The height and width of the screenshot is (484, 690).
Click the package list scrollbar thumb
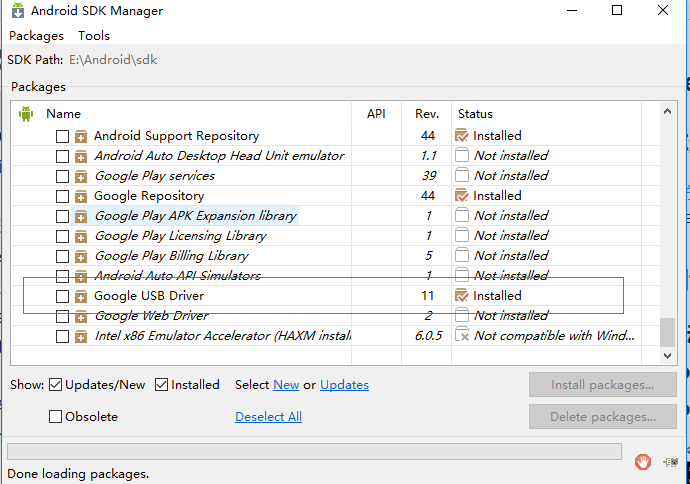667,332
